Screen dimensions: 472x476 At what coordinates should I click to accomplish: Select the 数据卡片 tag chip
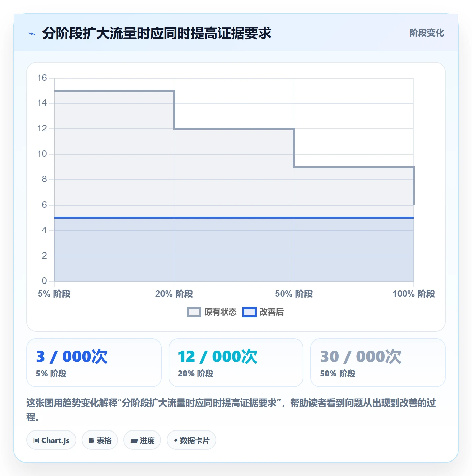(x=191, y=440)
